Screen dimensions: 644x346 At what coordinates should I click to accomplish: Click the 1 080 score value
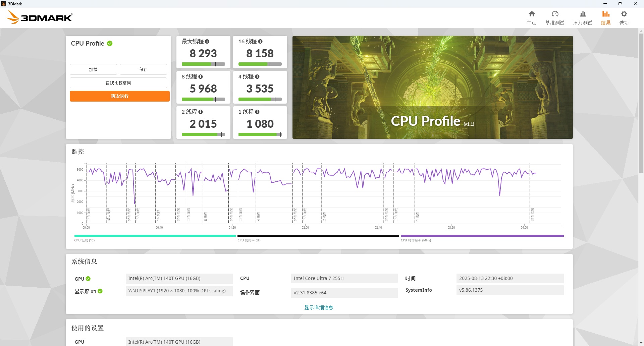260,124
